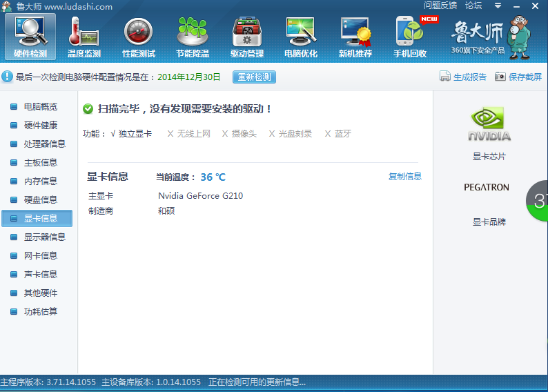Open the 新机推荐 new PC recommendations
The image size is (548, 392).
[355, 37]
